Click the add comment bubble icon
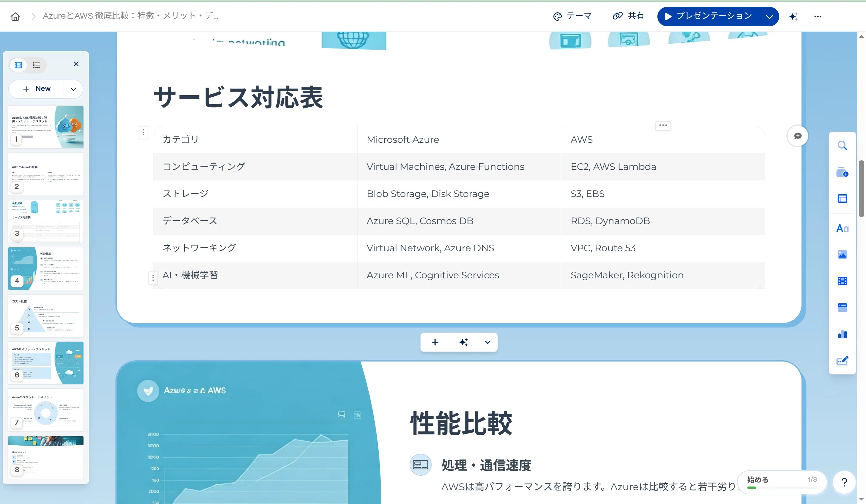This screenshot has width=866, height=504. click(798, 136)
